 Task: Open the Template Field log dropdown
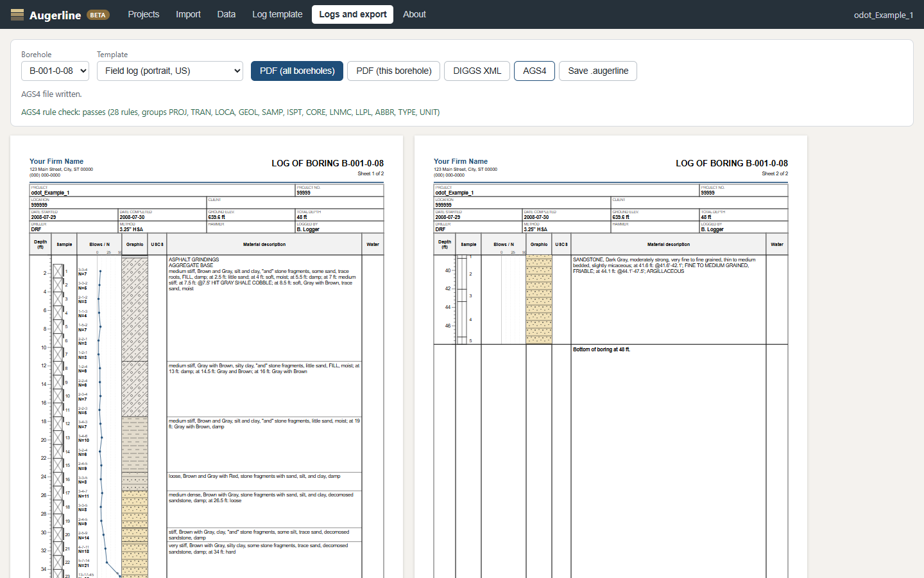click(x=170, y=71)
